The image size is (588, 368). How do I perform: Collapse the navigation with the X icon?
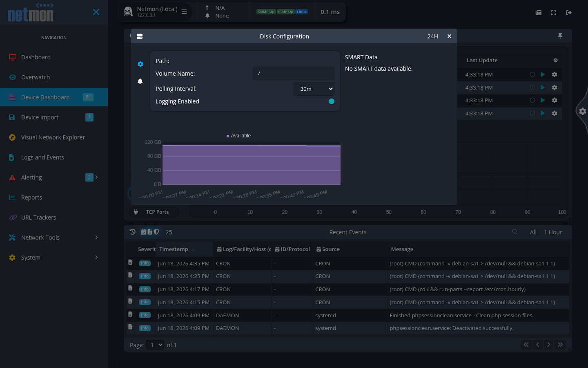click(96, 12)
